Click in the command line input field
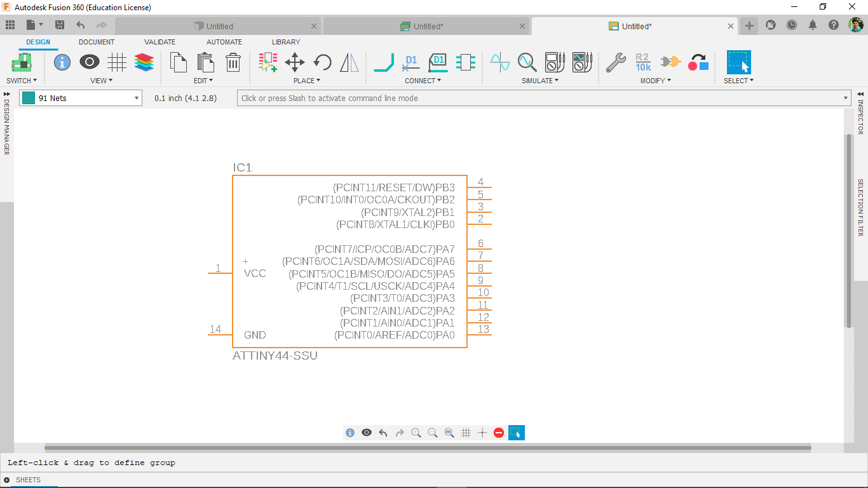 (544, 98)
